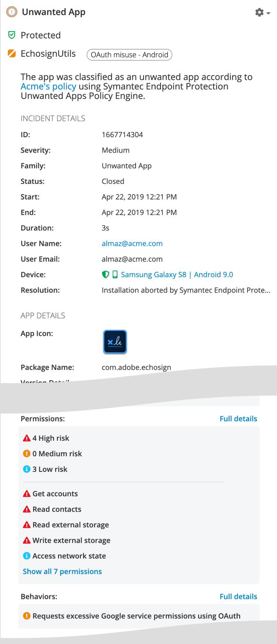
Task: Click the Unwanted App clock icon
Action: 12,12
